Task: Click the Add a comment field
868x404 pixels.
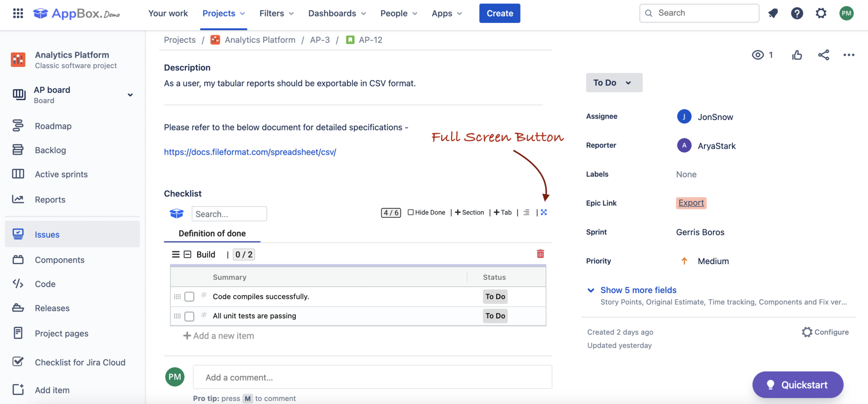Action: click(x=372, y=377)
